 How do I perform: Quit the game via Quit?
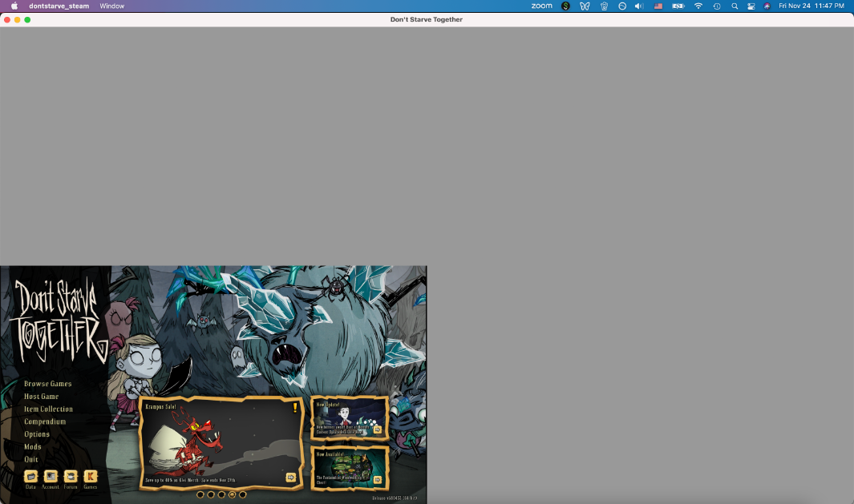click(x=31, y=459)
